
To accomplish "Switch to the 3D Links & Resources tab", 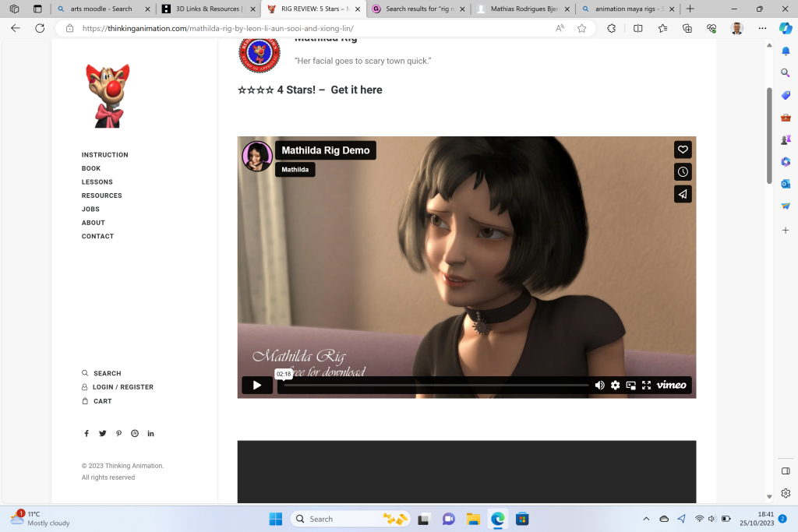I will pyautogui.click(x=208, y=9).
